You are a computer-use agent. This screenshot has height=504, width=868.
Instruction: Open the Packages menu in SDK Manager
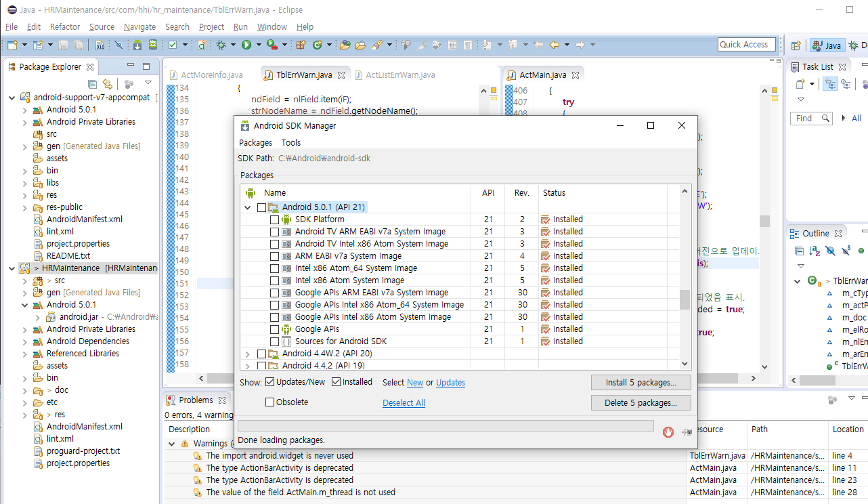click(255, 143)
